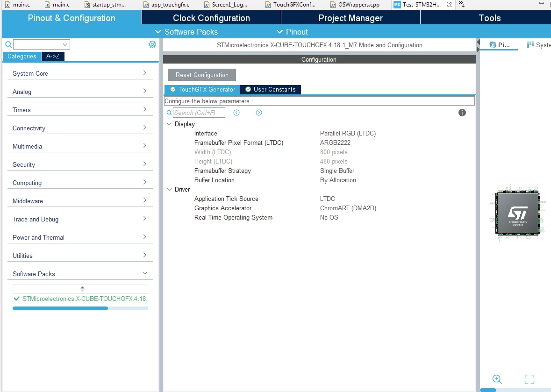The height and width of the screenshot is (392, 551).
Task: Expand Timers category
Action: pos(80,110)
